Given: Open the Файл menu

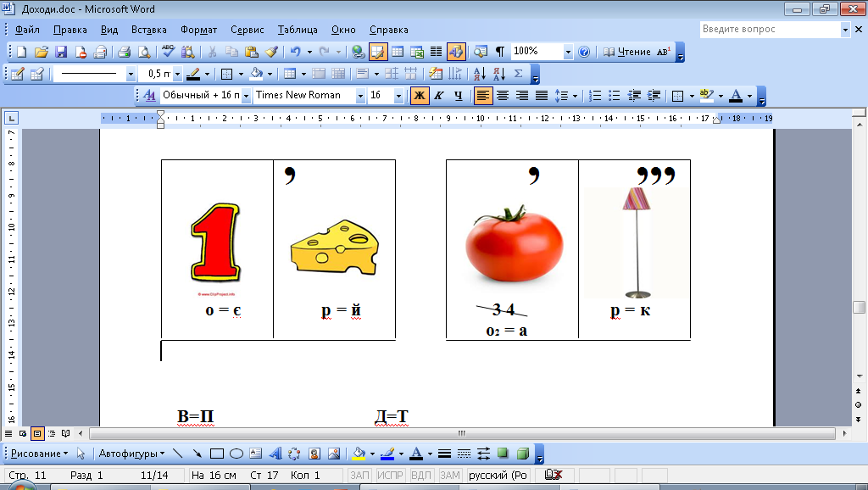Looking at the screenshot, I should click(x=27, y=30).
